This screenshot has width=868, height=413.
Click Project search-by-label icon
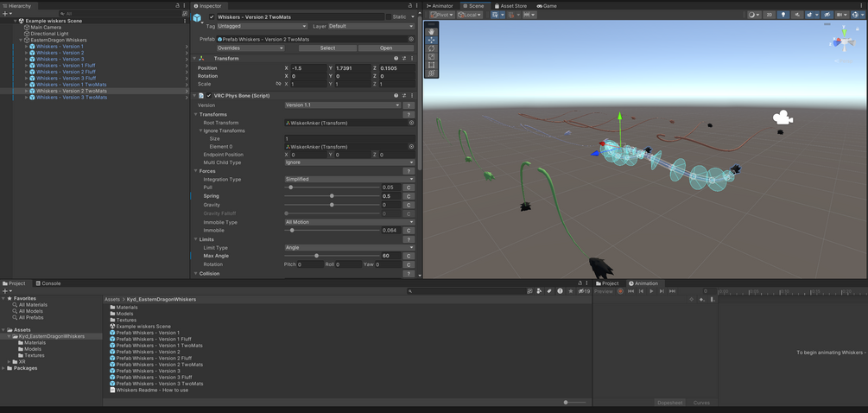pos(549,290)
